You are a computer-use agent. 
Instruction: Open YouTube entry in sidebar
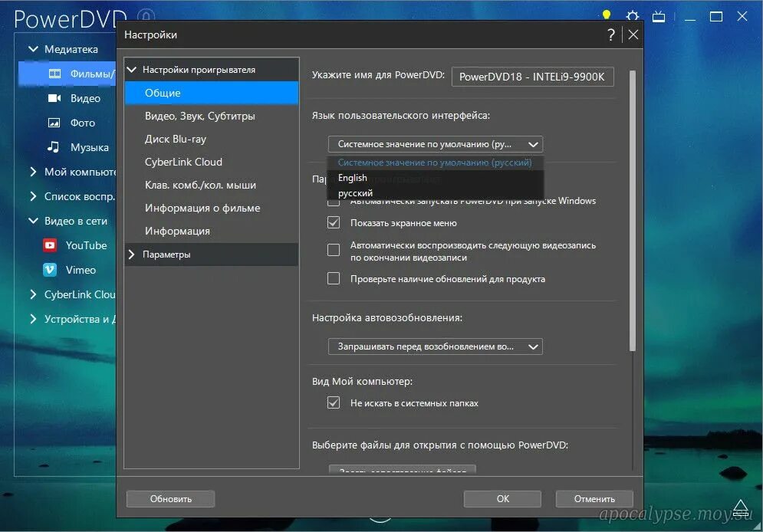[86, 245]
